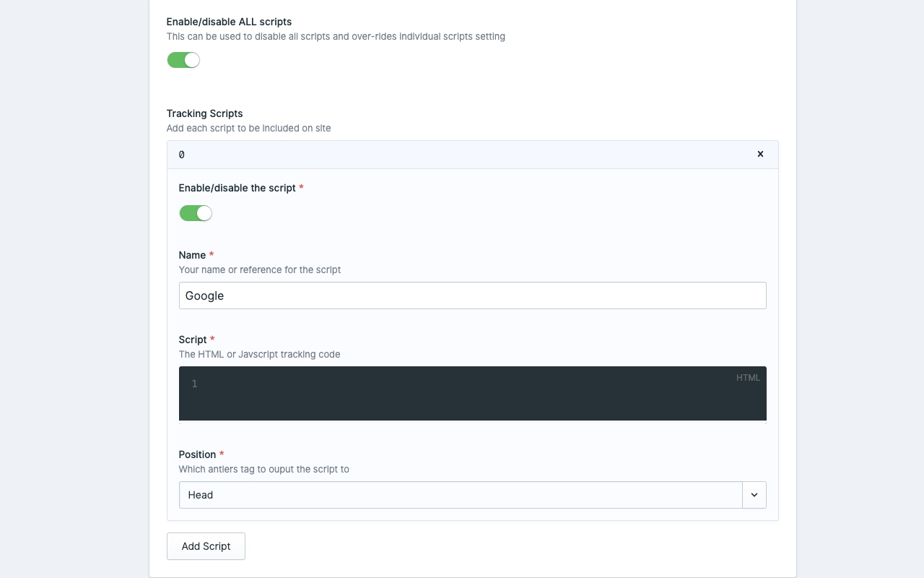The image size is (924, 578).
Task: Click the HTML label in code editor
Action: tap(748, 378)
